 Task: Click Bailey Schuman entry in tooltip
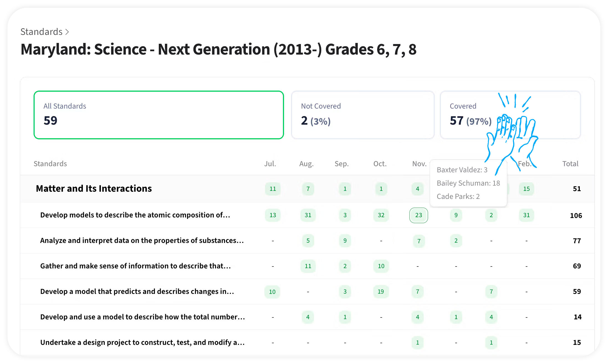click(468, 183)
